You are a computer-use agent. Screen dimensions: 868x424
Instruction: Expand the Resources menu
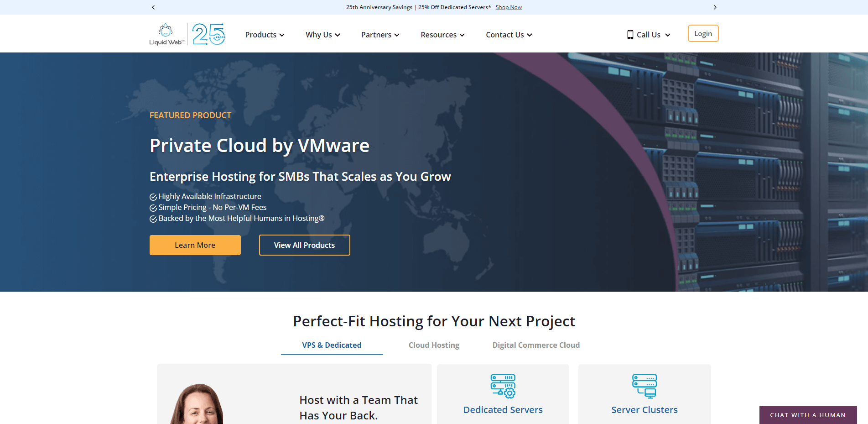tap(442, 35)
